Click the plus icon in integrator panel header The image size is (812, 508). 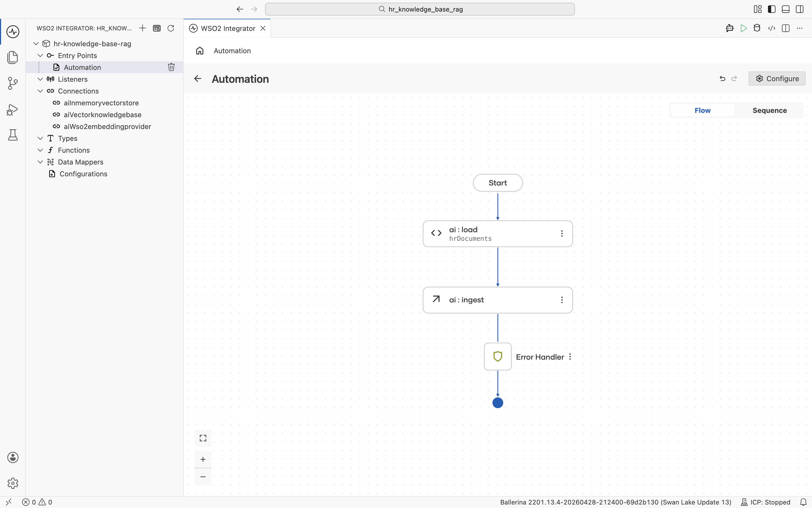click(143, 28)
